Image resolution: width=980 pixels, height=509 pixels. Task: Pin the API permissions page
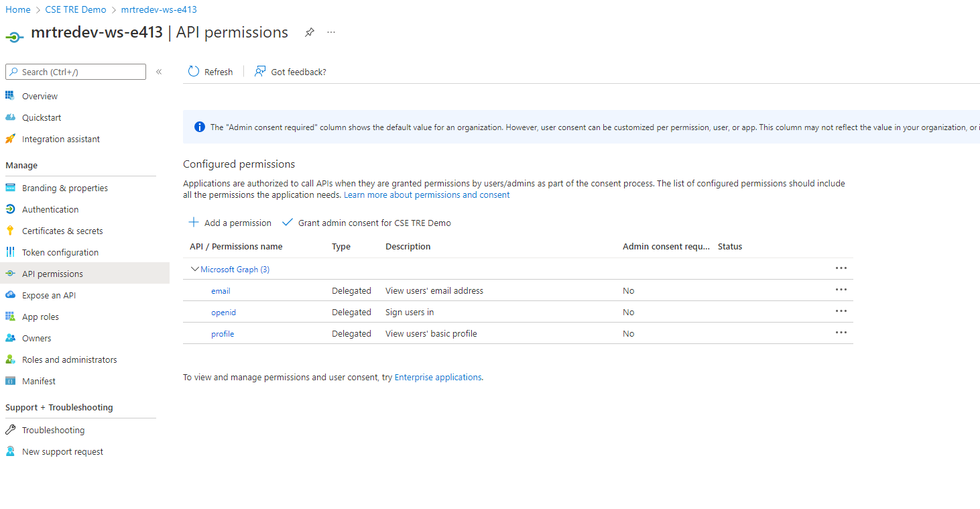[x=309, y=32]
